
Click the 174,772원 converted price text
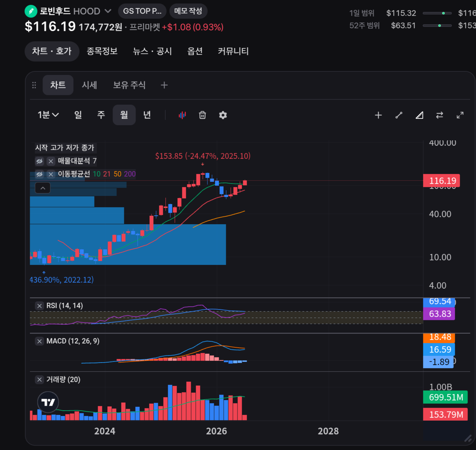[101, 27]
